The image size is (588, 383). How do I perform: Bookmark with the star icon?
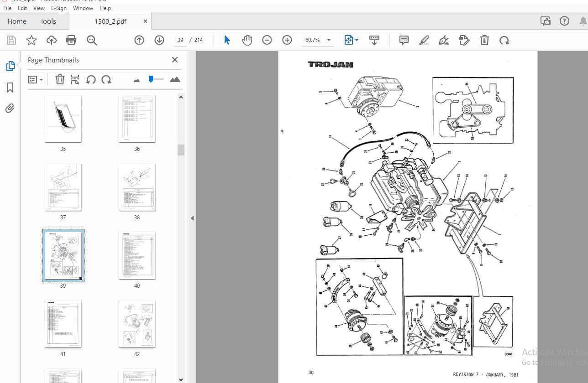click(x=31, y=40)
